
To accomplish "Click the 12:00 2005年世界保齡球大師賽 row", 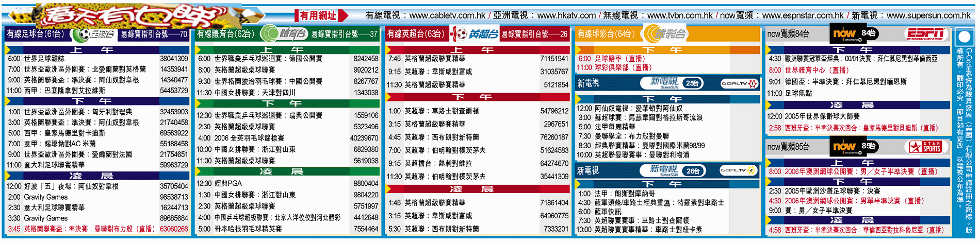I will (x=858, y=116).
